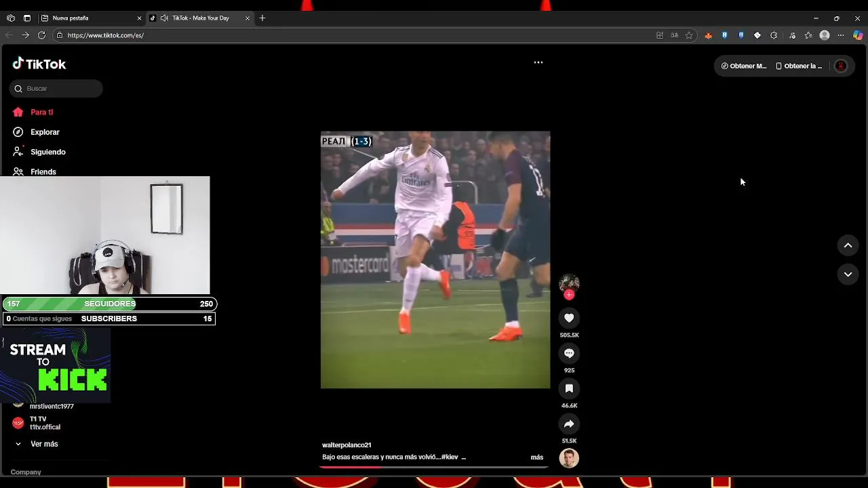The width and height of the screenshot is (868, 488).
Task: Open video options three-dot menu
Action: (x=538, y=62)
